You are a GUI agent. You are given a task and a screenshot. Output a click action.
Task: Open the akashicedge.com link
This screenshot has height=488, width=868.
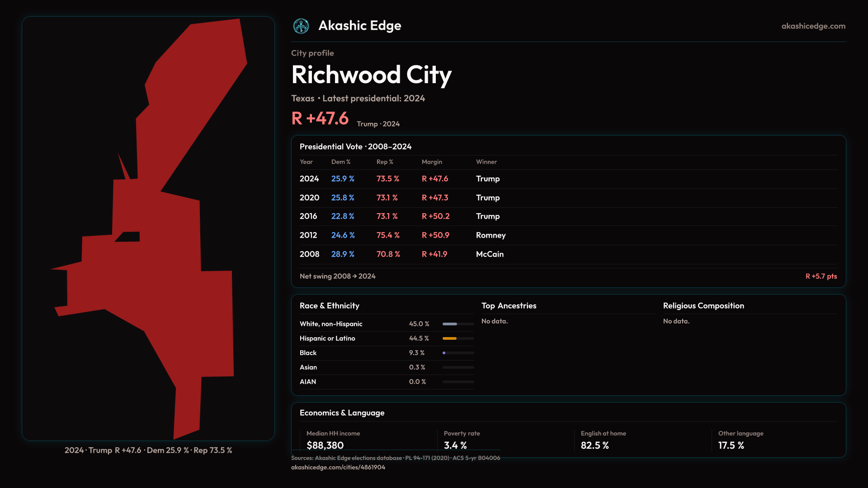813,26
